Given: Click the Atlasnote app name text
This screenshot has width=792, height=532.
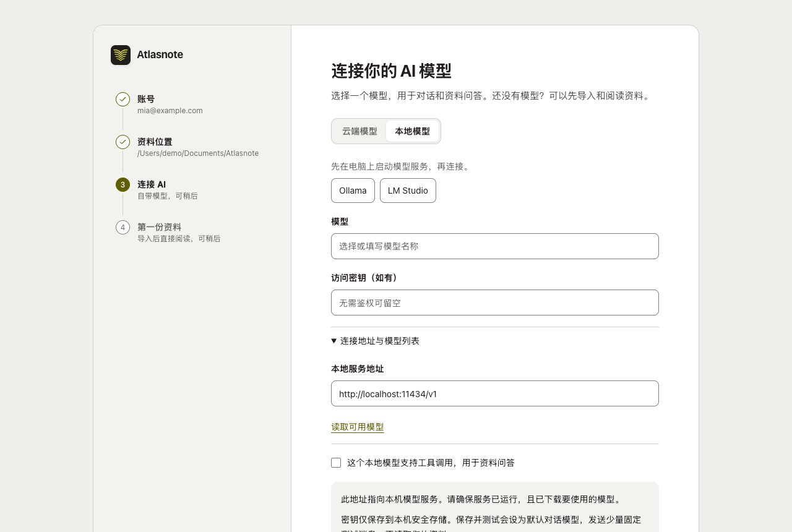Looking at the screenshot, I should click(160, 54).
